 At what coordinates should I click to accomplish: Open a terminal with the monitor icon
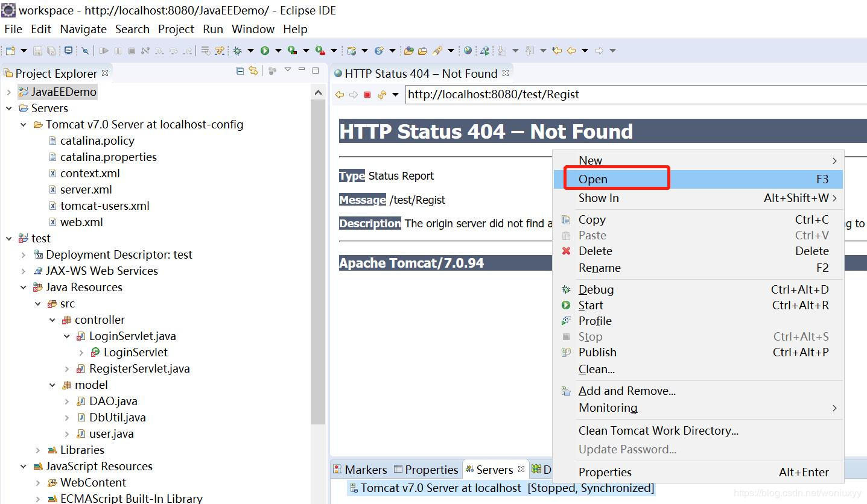(68, 51)
